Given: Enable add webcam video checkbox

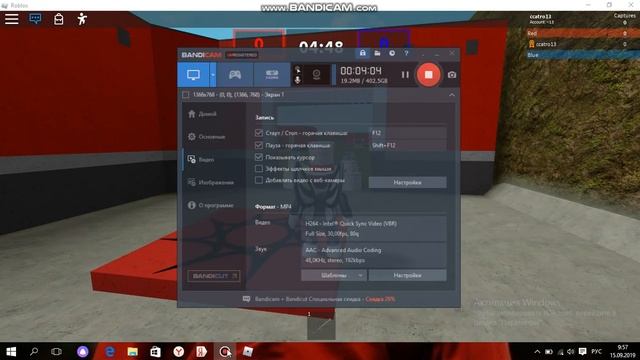Looking at the screenshot, I should (258, 180).
